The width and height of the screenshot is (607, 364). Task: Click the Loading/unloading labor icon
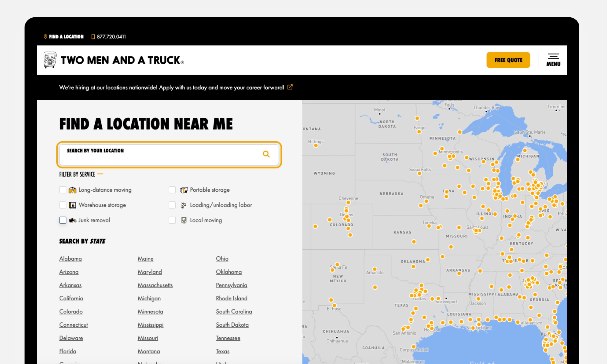point(184,205)
